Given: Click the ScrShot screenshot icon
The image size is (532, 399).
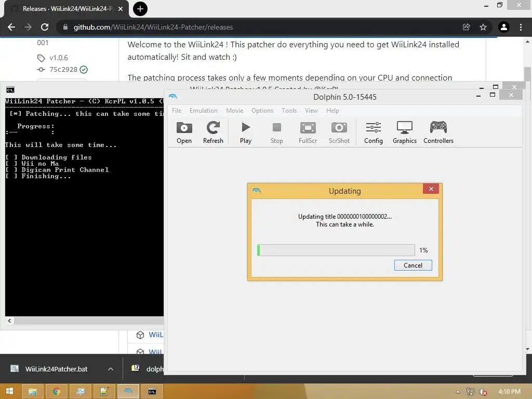Looking at the screenshot, I should point(339,132).
